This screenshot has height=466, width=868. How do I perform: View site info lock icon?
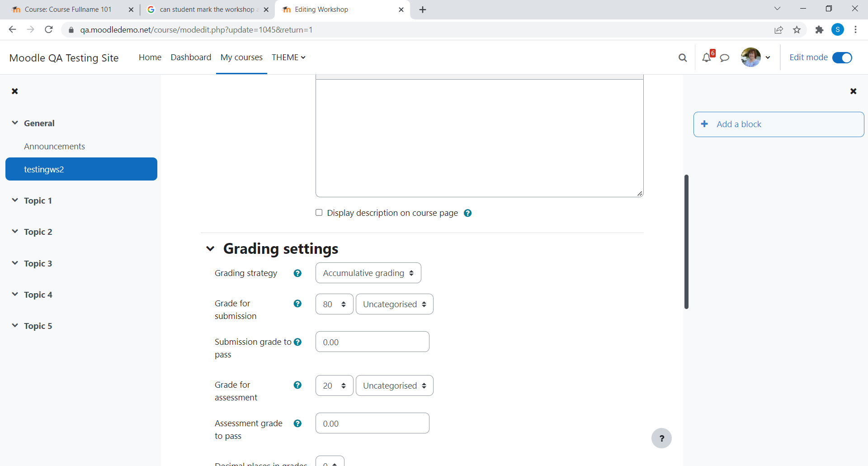coord(71,30)
